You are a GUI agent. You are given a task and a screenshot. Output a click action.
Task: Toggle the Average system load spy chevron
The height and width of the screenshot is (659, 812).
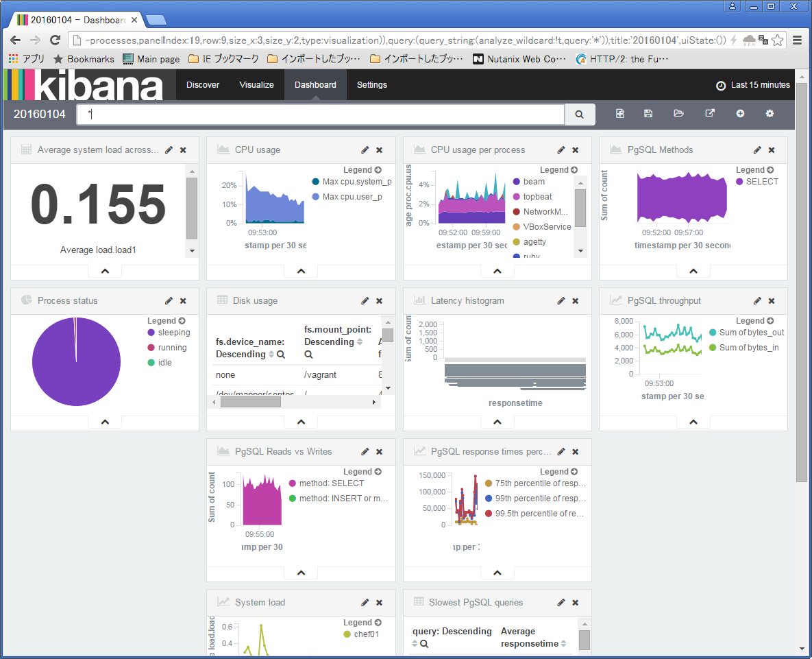105,271
